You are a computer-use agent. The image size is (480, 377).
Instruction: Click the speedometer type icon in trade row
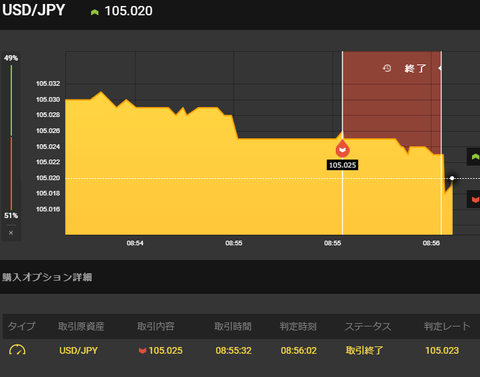(x=17, y=350)
